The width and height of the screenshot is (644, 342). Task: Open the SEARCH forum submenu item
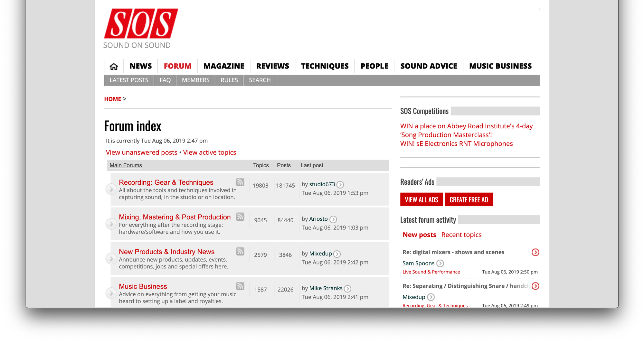click(x=260, y=80)
